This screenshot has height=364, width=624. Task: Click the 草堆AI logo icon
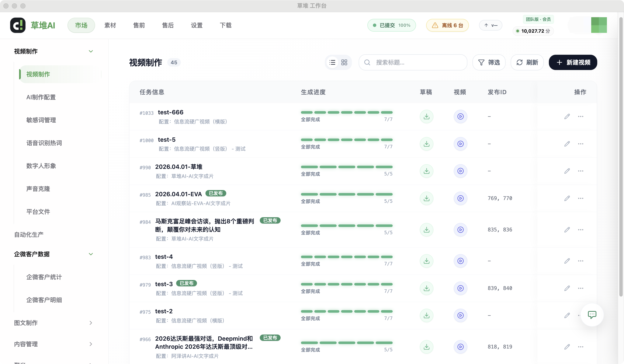tap(17, 25)
